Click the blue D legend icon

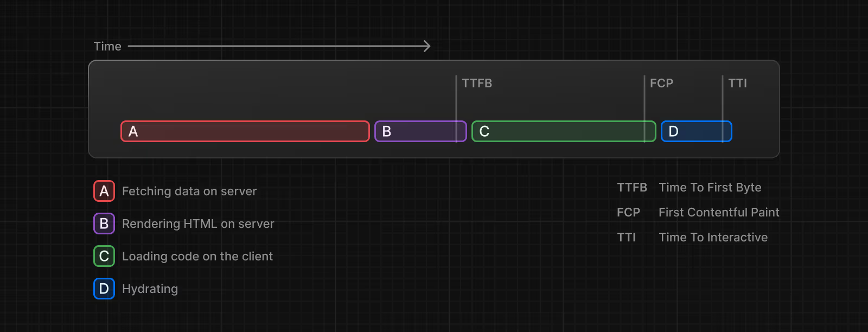104,289
